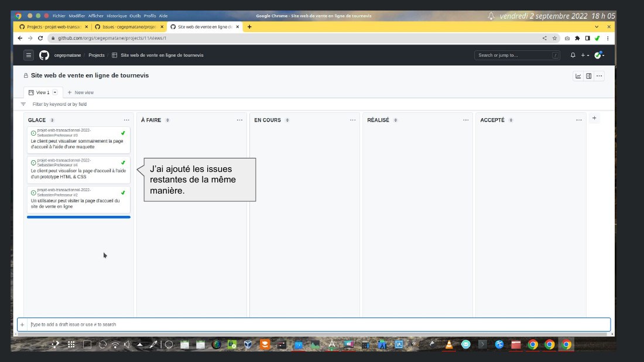
Task: Open the user avatar dropdown menu
Action: pos(600,55)
